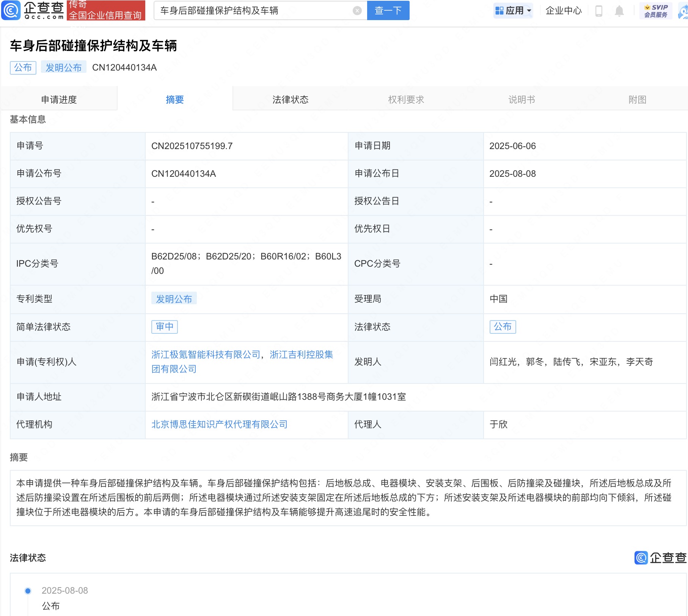Click the 发明公布 patent type tag
This screenshot has height=616, width=688.
[174, 299]
